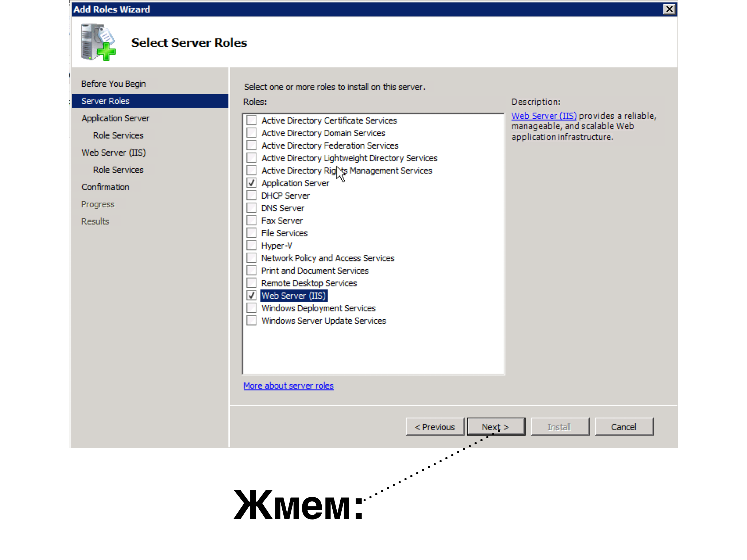Select the Application Server role label

tap(295, 183)
